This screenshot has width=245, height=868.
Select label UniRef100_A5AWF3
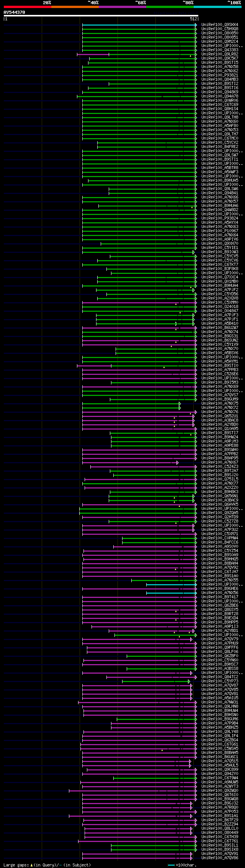point(220,172)
